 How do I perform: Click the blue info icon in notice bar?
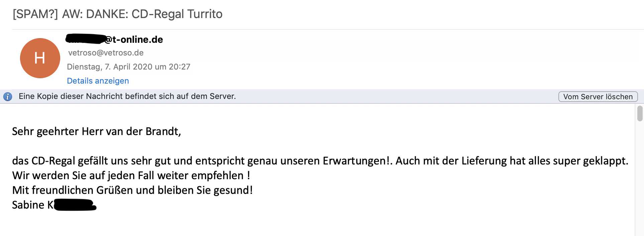point(8,97)
